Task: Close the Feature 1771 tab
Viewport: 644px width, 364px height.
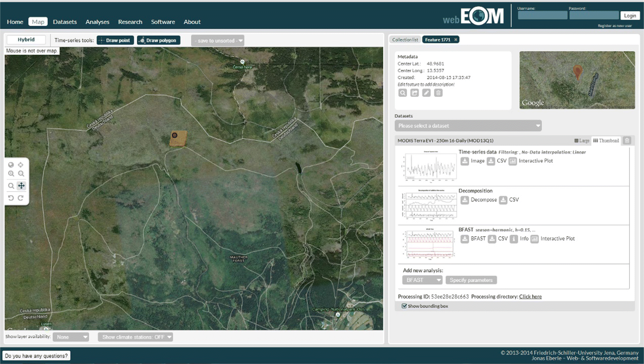Action: 456,39
